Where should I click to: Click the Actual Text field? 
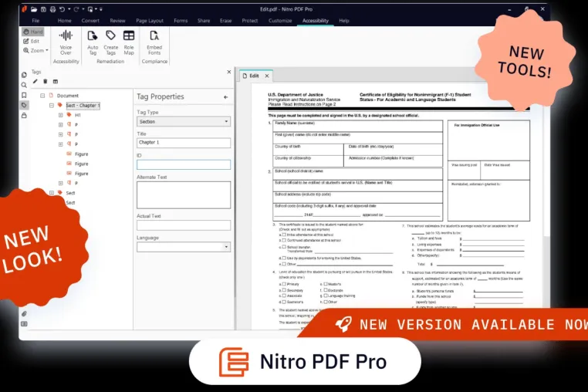coord(184,225)
